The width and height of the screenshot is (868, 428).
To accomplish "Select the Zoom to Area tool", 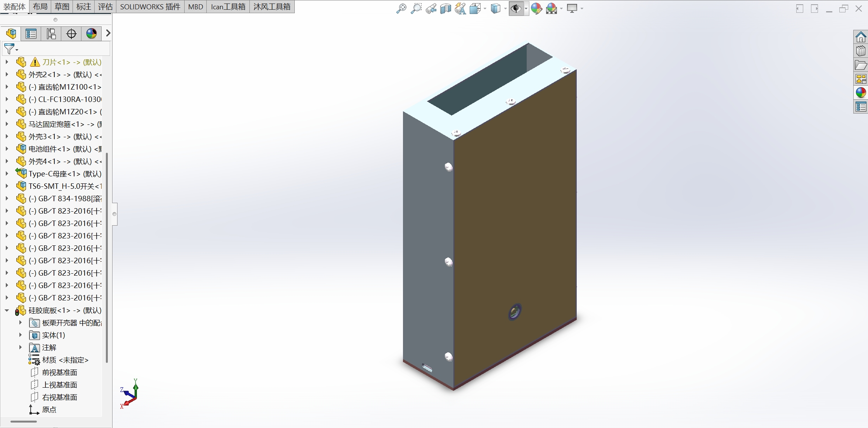I will (416, 8).
